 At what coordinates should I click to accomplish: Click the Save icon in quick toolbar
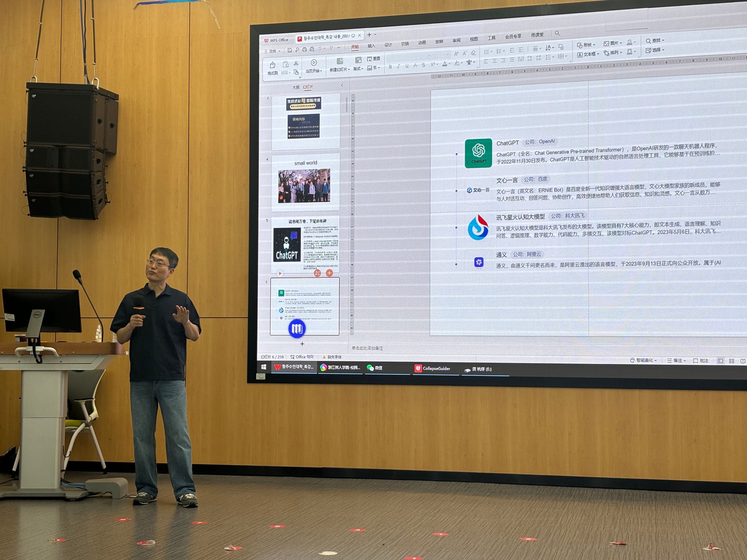pyautogui.click(x=290, y=50)
